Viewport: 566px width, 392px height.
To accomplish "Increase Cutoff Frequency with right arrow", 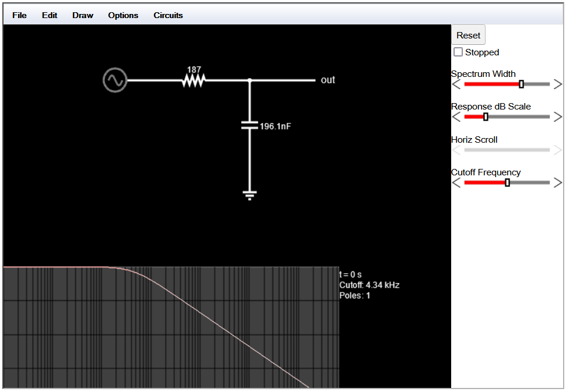I will pos(558,182).
